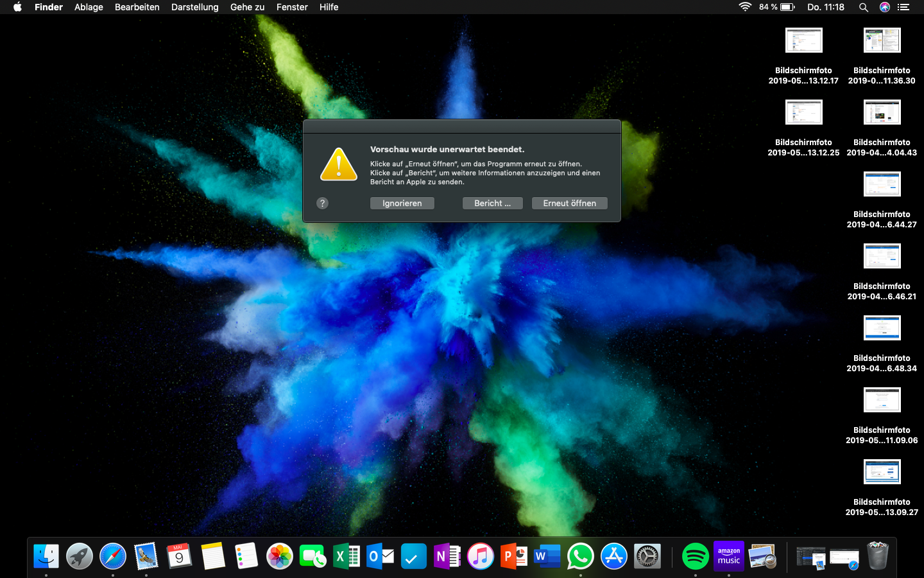The image size is (924, 578).
Task: Expand the battery status menu
Action: (x=787, y=7)
